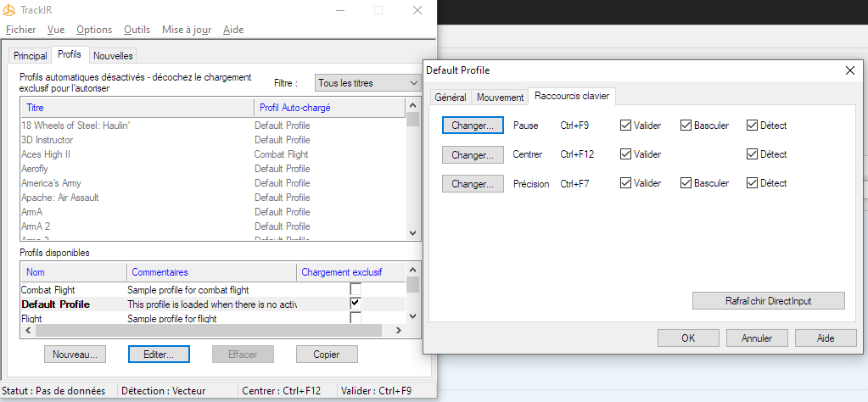Open the Filtre dropdown 'Tous les titres'
Screen dimensions: 868x402
click(x=368, y=83)
